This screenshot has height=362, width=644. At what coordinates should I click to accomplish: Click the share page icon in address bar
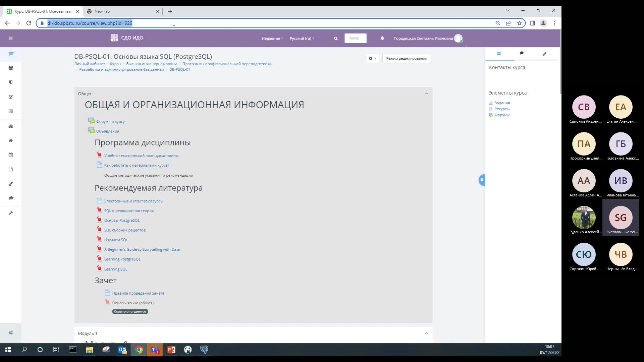coord(508,23)
